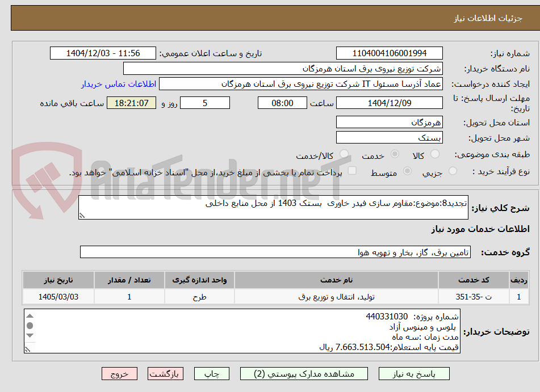Screen dimensions: 540x392
Task: Click scroll down arrow in توضیحات خریدار box
Action: point(30,335)
